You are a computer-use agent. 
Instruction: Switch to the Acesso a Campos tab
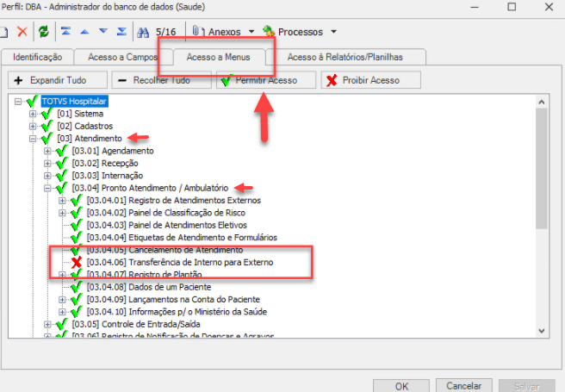click(x=123, y=57)
